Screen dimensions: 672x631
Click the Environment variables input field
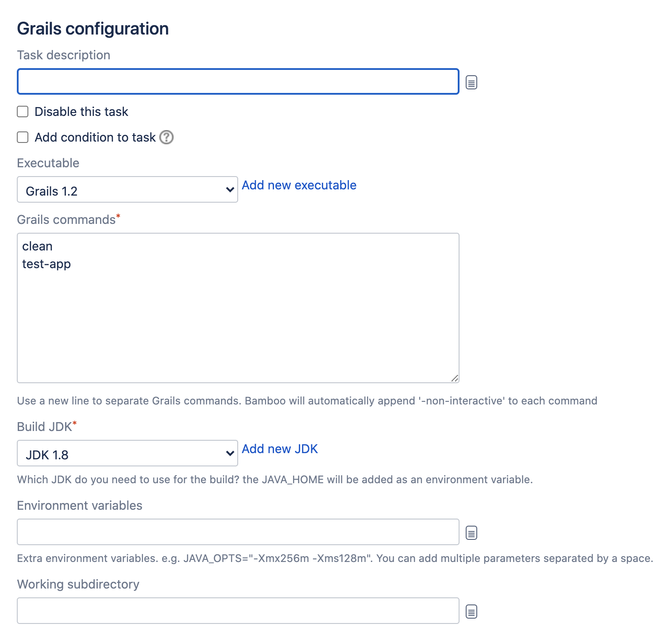tap(238, 532)
